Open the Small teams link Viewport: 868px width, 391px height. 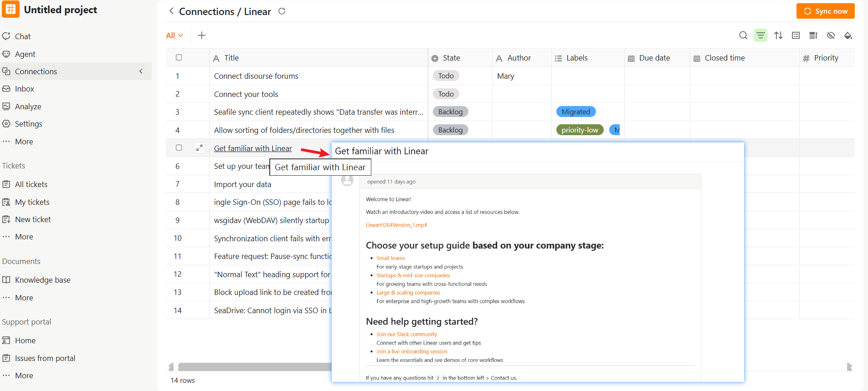click(x=390, y=258)
